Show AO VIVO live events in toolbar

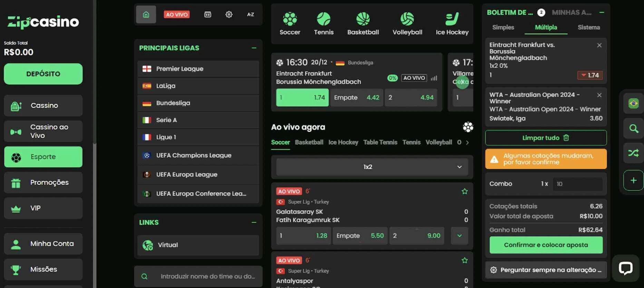point(177,15)
